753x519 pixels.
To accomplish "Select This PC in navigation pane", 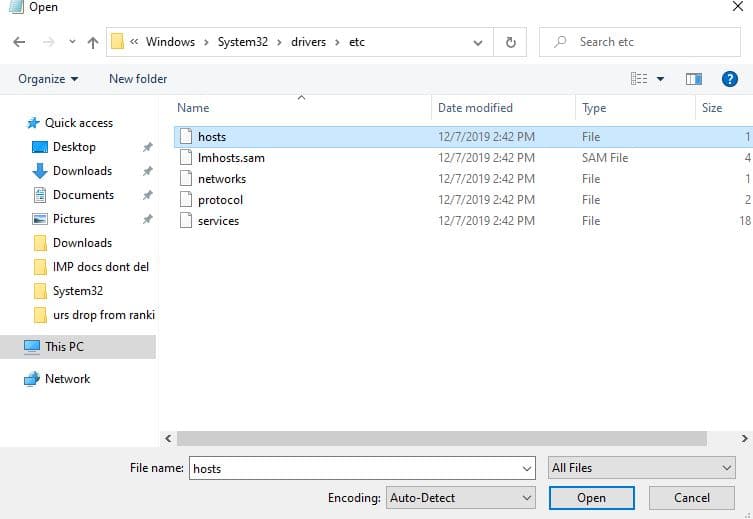I will pyautogui.click(x=64, y=347).
